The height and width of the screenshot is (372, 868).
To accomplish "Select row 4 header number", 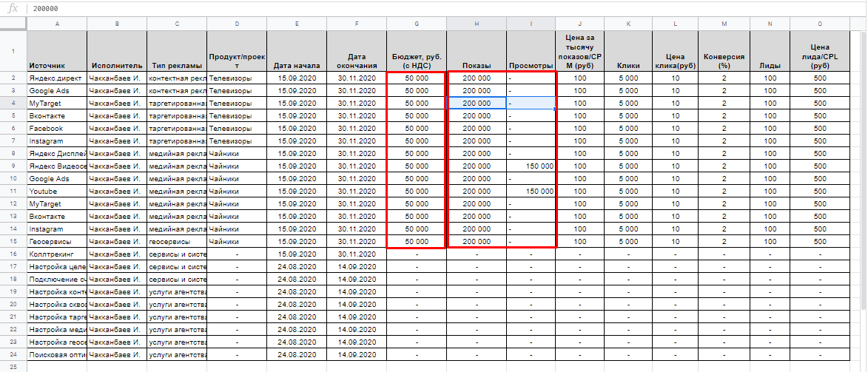I will pyautogui.click(x=13, y=103).
